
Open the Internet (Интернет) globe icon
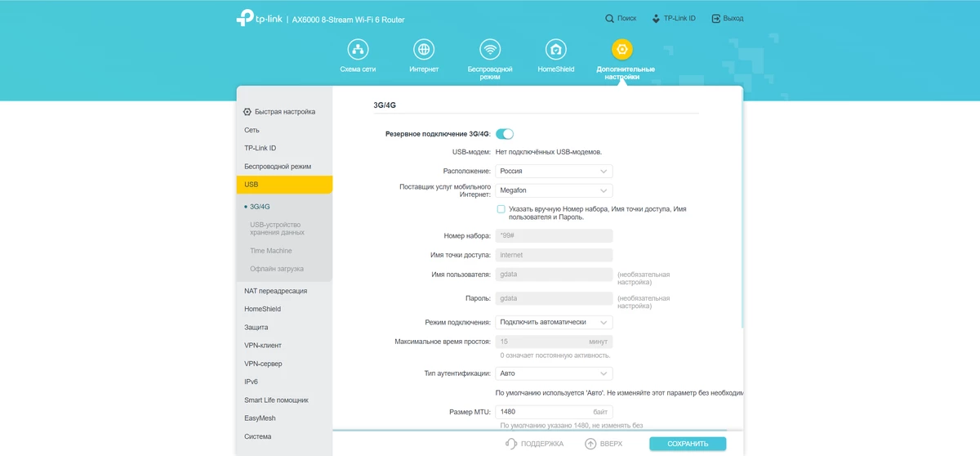[424, 50]
